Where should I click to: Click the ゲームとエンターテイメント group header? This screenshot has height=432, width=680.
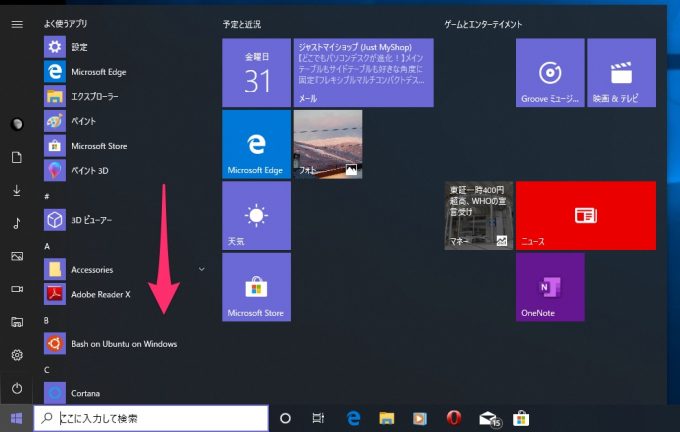483,24
